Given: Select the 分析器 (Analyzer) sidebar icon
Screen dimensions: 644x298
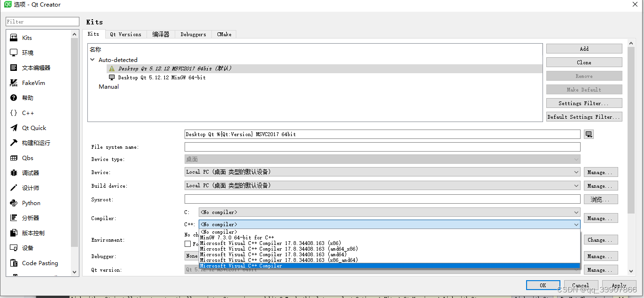Looking at the screenshot, I should tap(30, 218).
